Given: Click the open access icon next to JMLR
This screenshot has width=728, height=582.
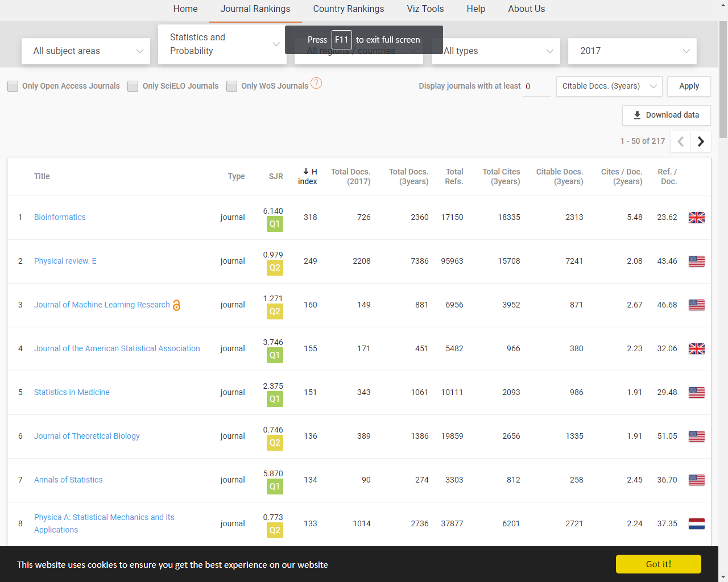Looking at the screenshot, I should click(x=176, y=305).
